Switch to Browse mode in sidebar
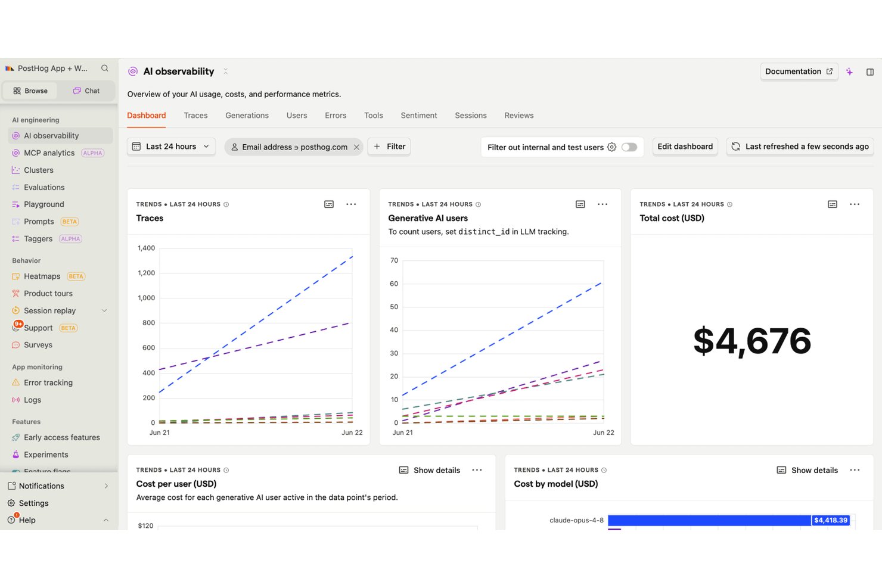Screen dimensions: 882x588 (30, 91)
